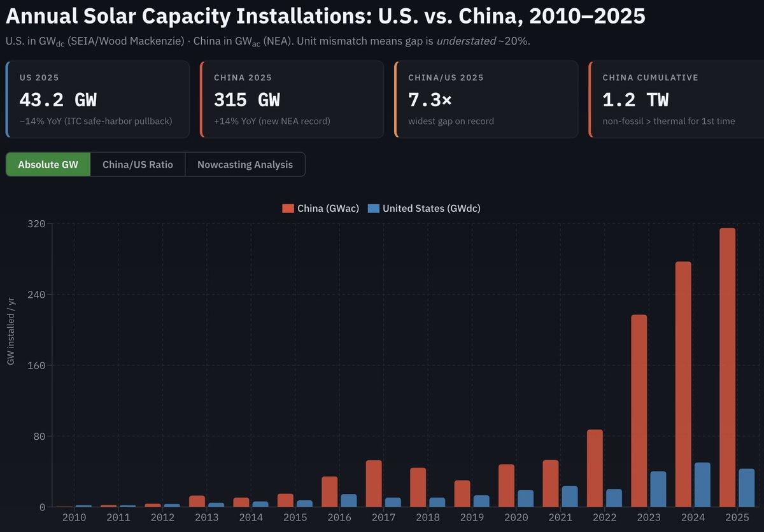
Task: Open the Nowcasting Analysis tab
Action: (x=245, y=164)
